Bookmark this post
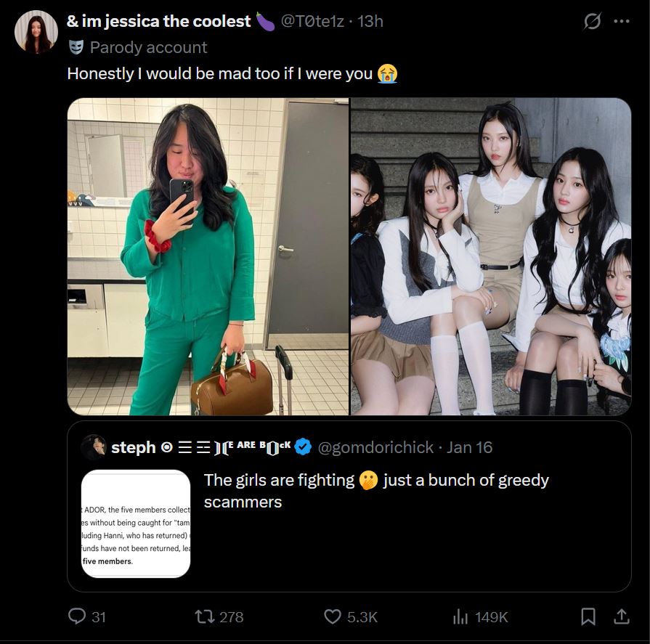The image size is (650, 644). click(588, 616)
